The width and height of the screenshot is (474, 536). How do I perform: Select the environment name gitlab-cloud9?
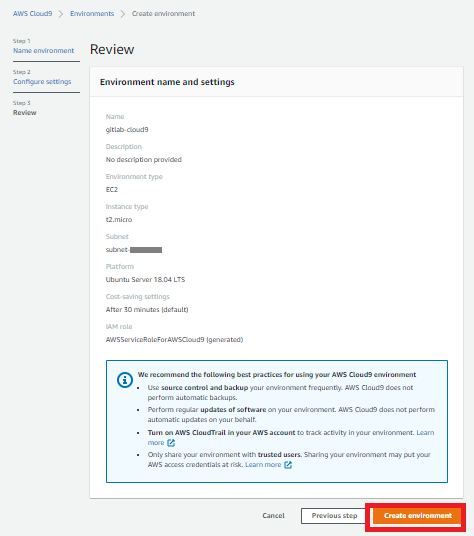(127, 130)
